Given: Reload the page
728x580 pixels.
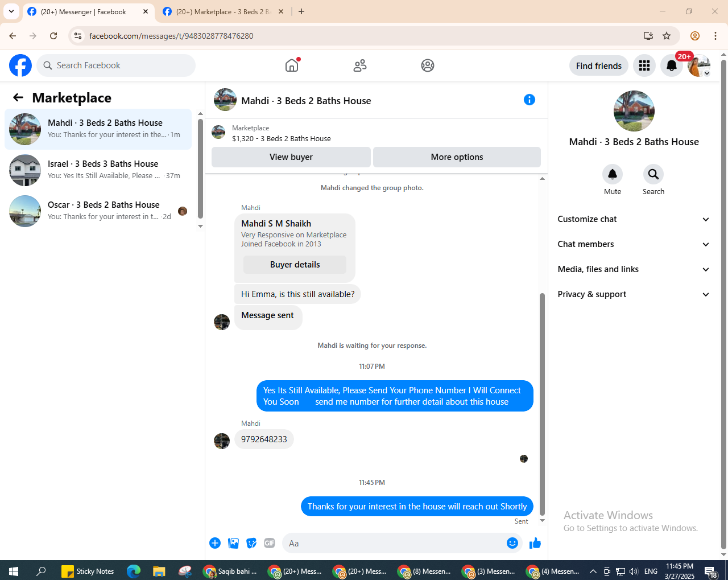Looking at the screenshot, I should pyautogui.click(x=53, y=36).
